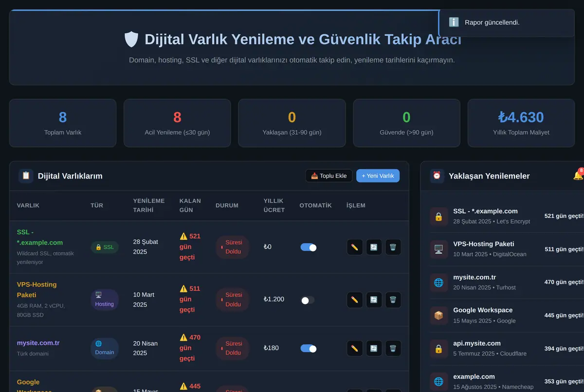Click the Süresi Doldu badge for VPS-Hosting Paketi
Viewport: 584px width, 392px height.
233,300
